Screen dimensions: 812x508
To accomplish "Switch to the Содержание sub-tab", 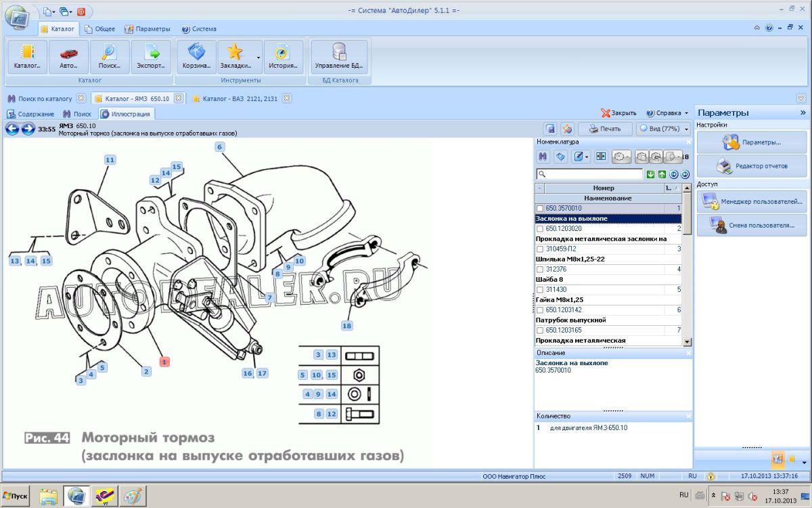I will pyautogui.click(x=31, y=114).
